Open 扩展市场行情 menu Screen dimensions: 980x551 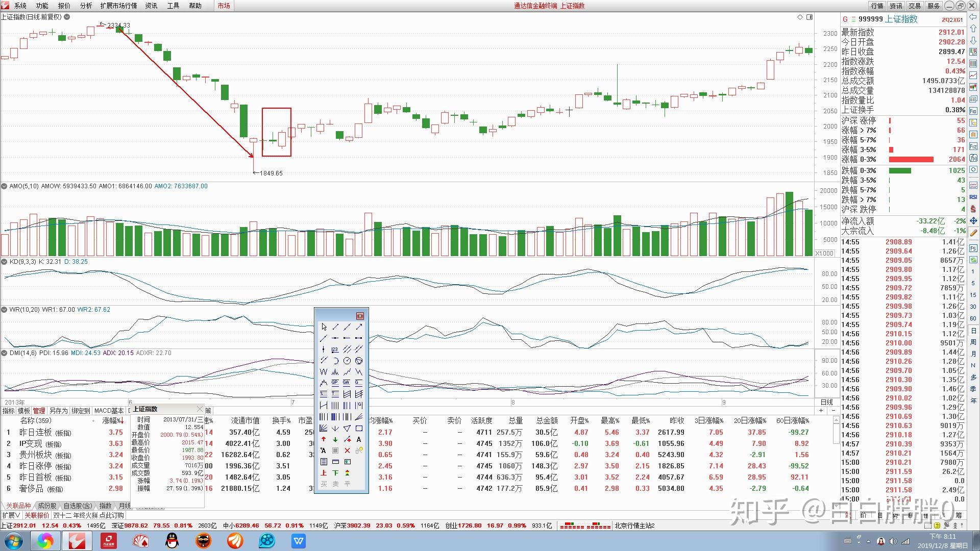coord(118,6)
